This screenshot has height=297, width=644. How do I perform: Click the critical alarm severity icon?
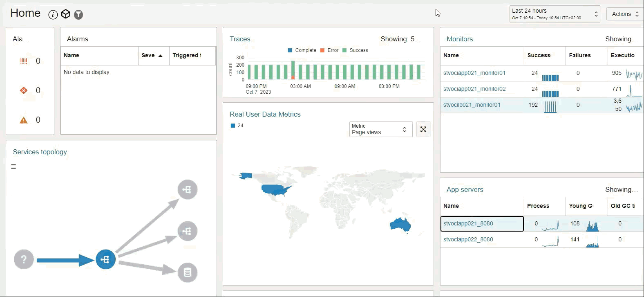(x=24, y=61)
